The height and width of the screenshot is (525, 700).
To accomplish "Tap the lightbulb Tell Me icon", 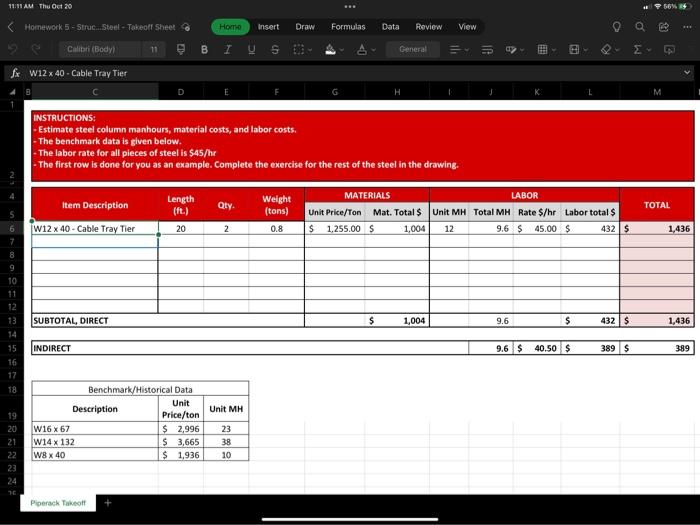I will [x=617, y=27].
